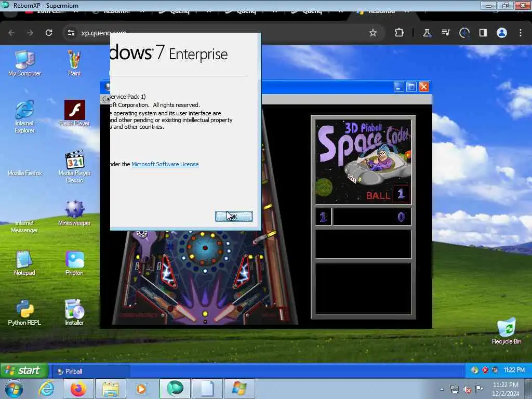Image resolution: width=532 pixels, height=399 pixels.
Task: Open Windows Explorer folder on taskbar
Action: 111,389
